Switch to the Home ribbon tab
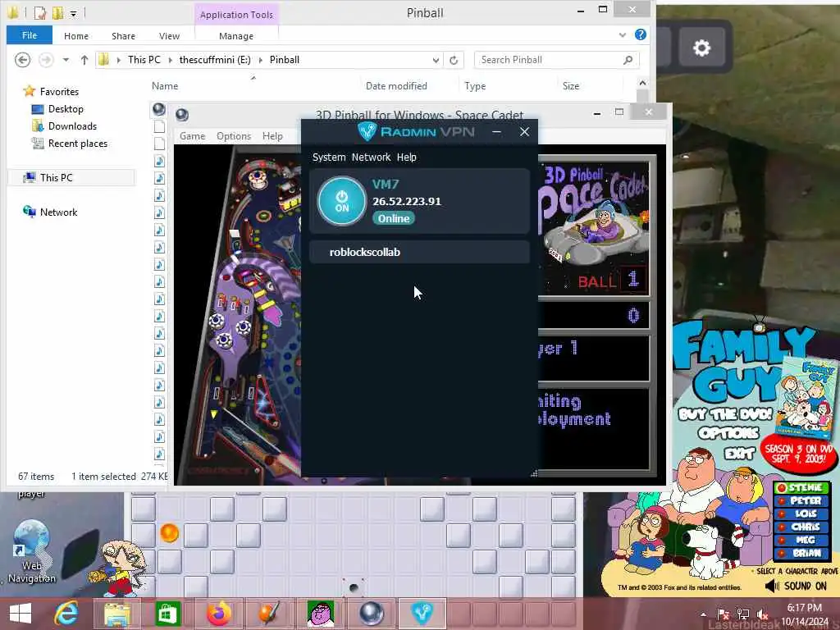This screenshot has height=630, width=840. tap(76, 36)
